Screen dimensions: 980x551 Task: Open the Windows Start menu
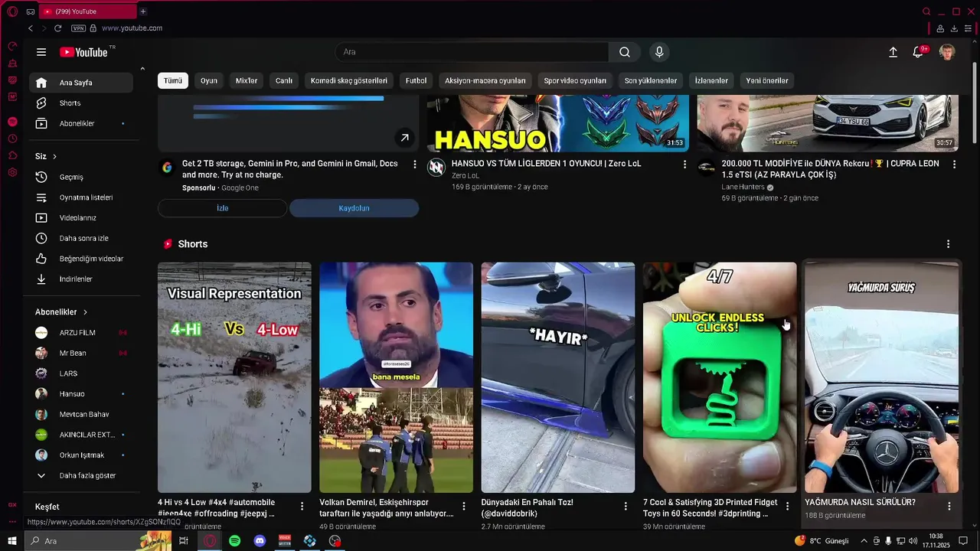11,541
